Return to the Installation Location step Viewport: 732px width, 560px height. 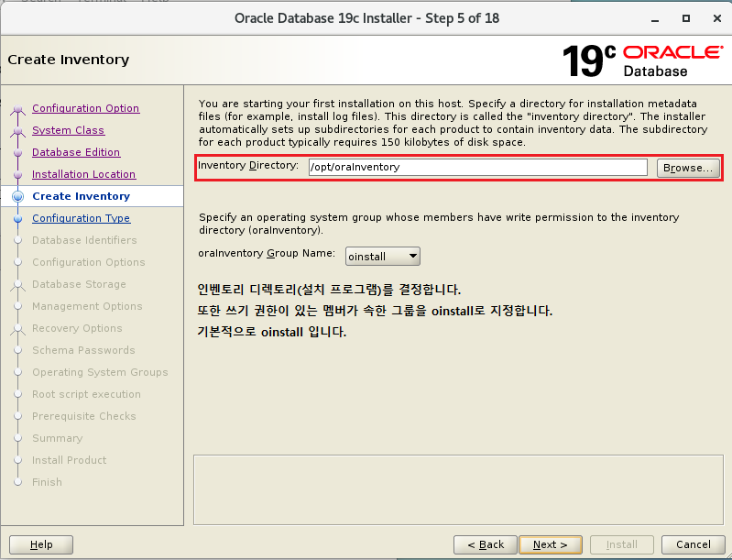pyautogui.click(x=83, y=174)
